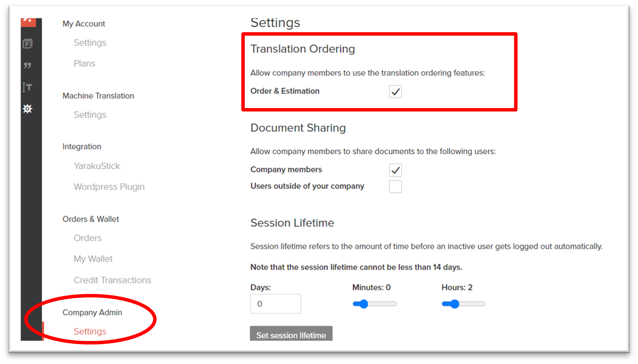This screenshot has height=364, width=638.
Task: Click the Orders & Wallet section heading
Action: tap(91, 219)
